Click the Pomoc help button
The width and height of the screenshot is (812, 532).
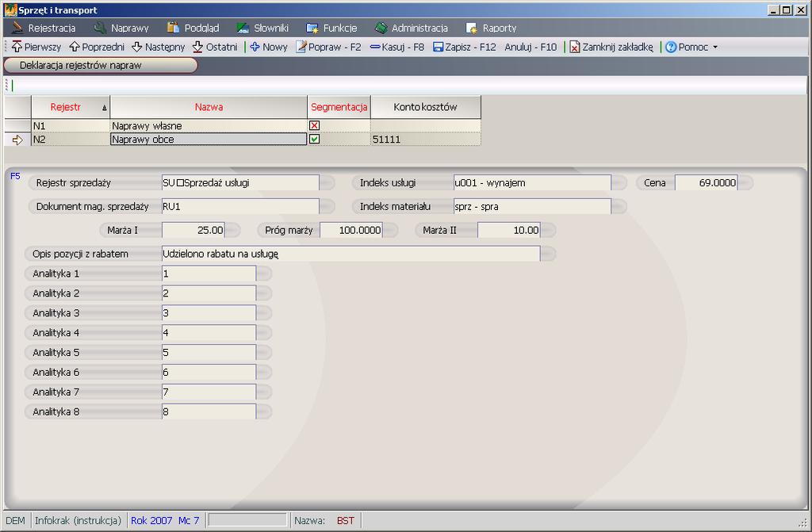point(687,47)
